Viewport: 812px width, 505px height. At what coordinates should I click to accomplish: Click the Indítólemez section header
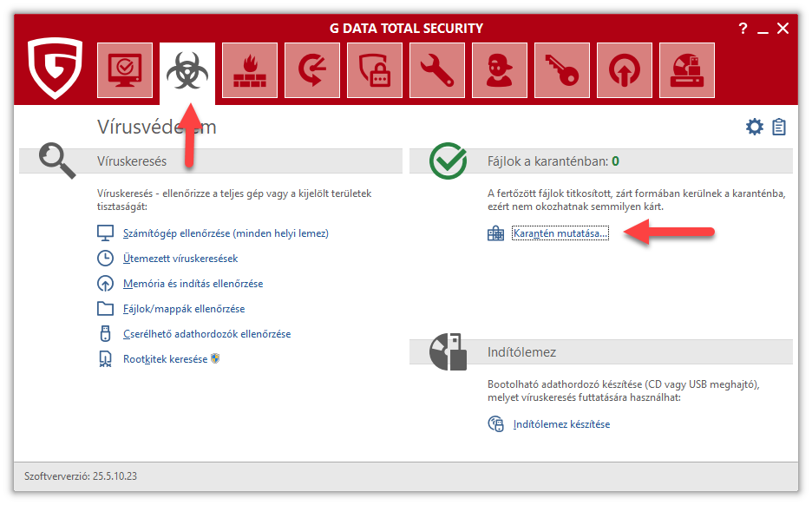(521, 352)
